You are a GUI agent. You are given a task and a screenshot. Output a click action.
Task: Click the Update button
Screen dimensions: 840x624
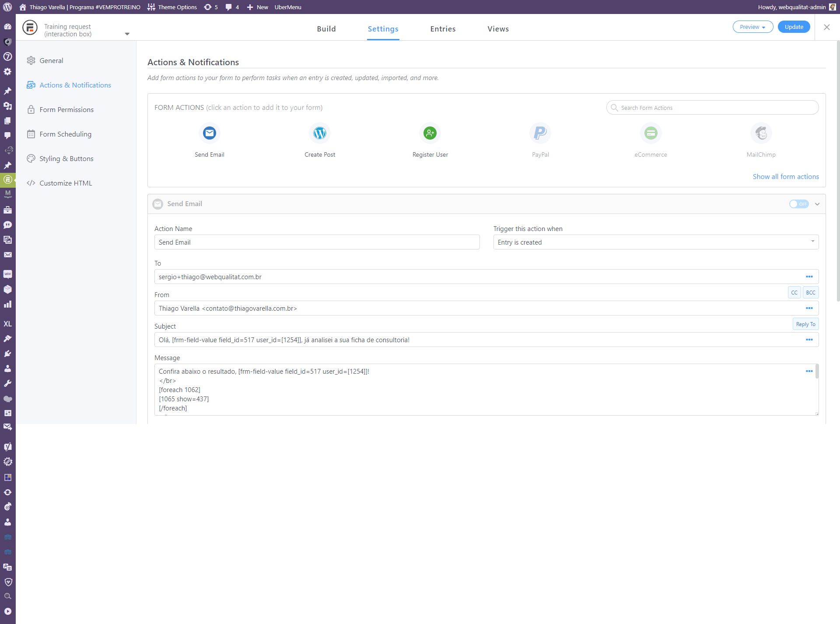794,27
